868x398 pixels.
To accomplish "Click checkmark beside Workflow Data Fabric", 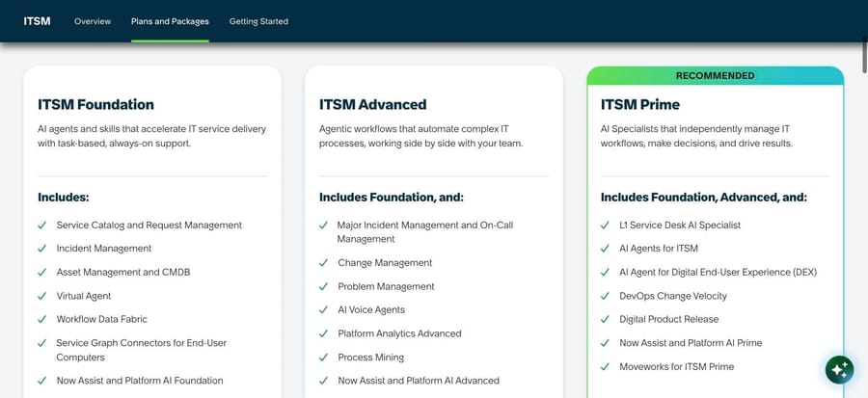I will click(42, 319).
